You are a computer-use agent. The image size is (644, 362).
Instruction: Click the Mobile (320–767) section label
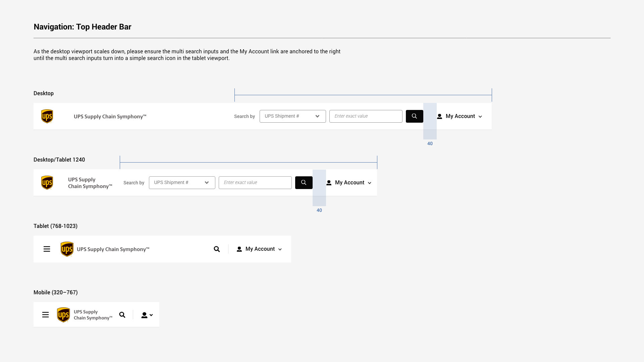[x=56, y=292]
